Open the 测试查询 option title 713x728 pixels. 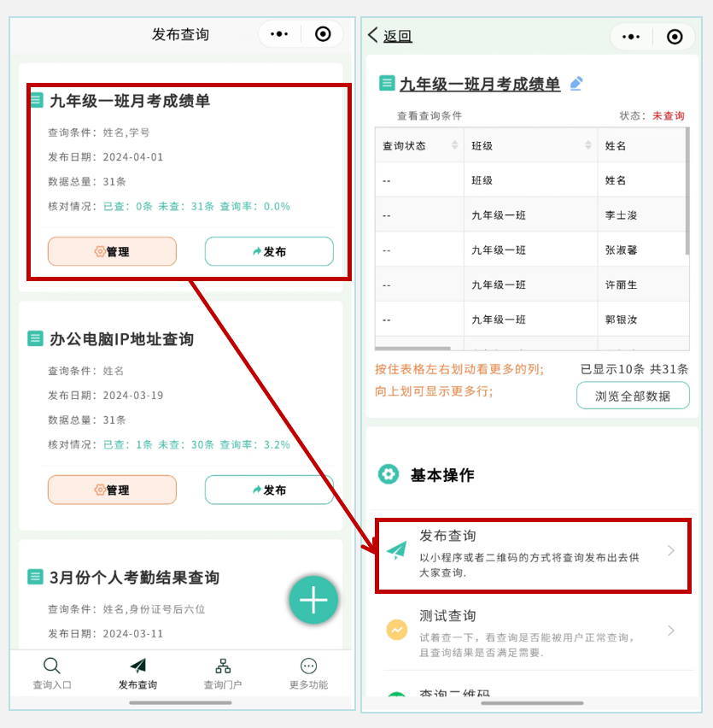(447, 616)
